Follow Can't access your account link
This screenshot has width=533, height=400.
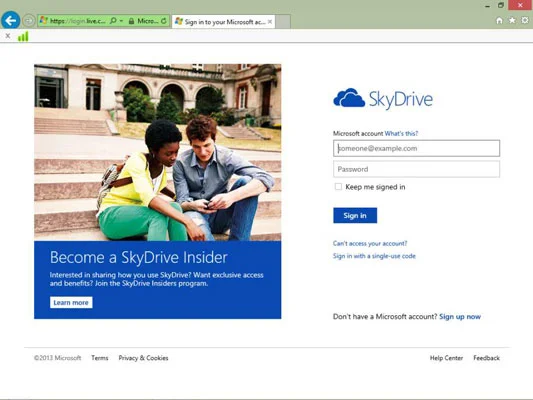click(370, 243)
